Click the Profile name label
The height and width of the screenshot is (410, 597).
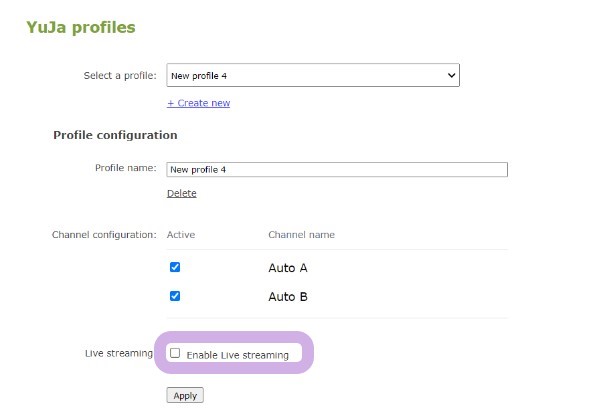click(126, 168)
